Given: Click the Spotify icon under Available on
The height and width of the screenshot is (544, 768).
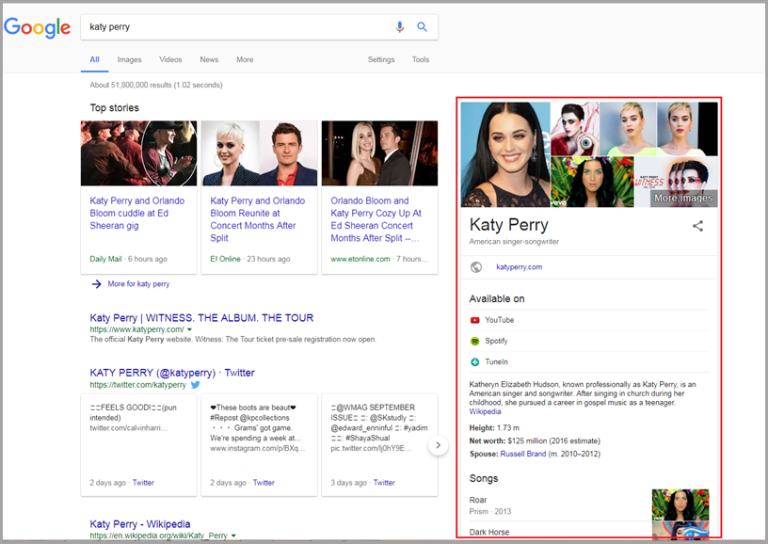Looking at the screenshot, I should click(475, 341).
